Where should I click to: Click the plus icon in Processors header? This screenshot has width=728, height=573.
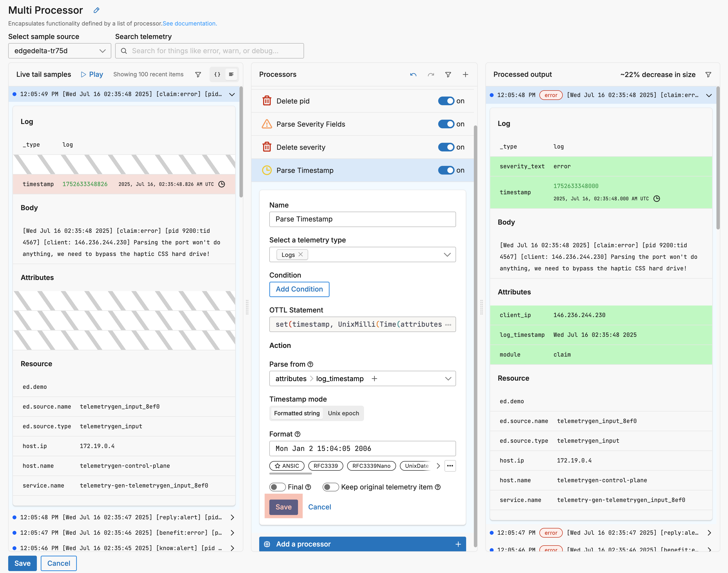coord(465,74)
